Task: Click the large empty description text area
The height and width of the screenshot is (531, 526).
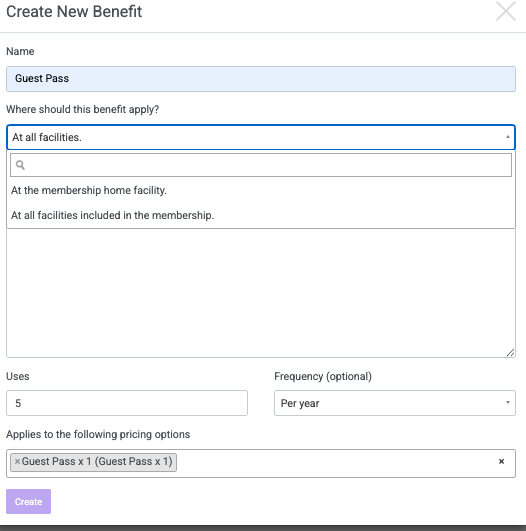Action: (x=261, y=293)
